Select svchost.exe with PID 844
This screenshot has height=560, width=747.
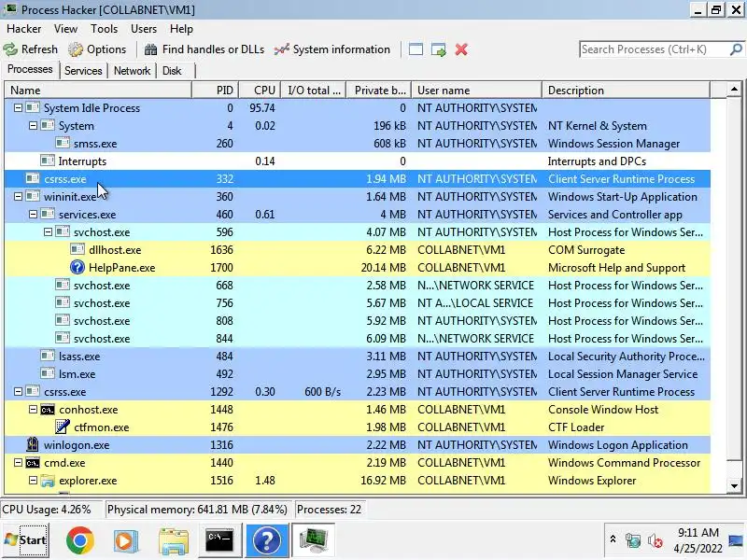(x=358, y=339)
